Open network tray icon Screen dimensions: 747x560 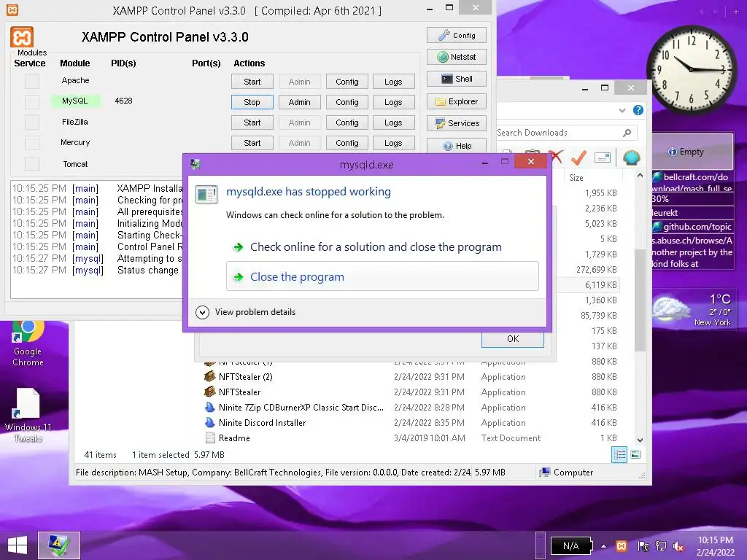[661, 546]
